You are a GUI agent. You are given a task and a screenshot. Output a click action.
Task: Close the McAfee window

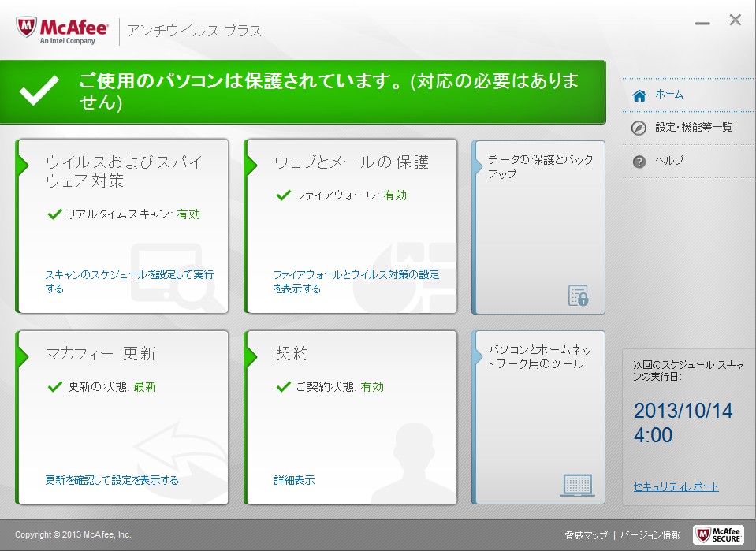736,20
